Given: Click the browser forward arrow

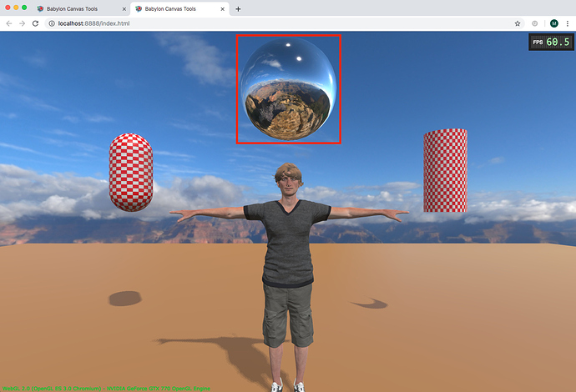Looking at the screenshot, I should (22, 23).
